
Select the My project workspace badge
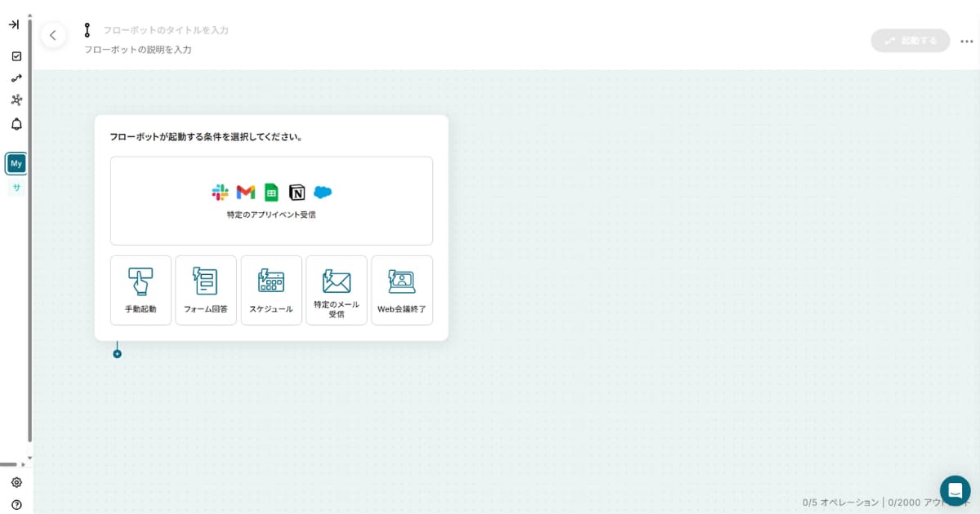(x=16, y=163)
